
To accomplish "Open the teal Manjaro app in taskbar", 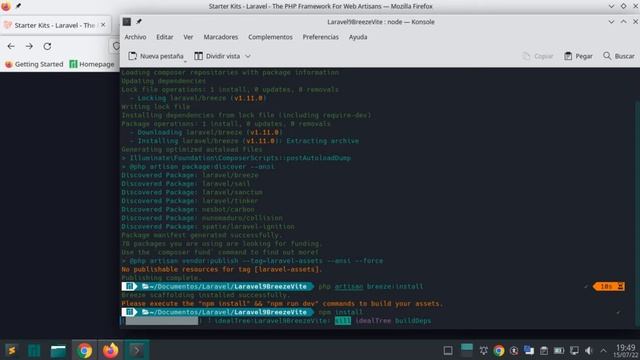I will tap(34, 350).
